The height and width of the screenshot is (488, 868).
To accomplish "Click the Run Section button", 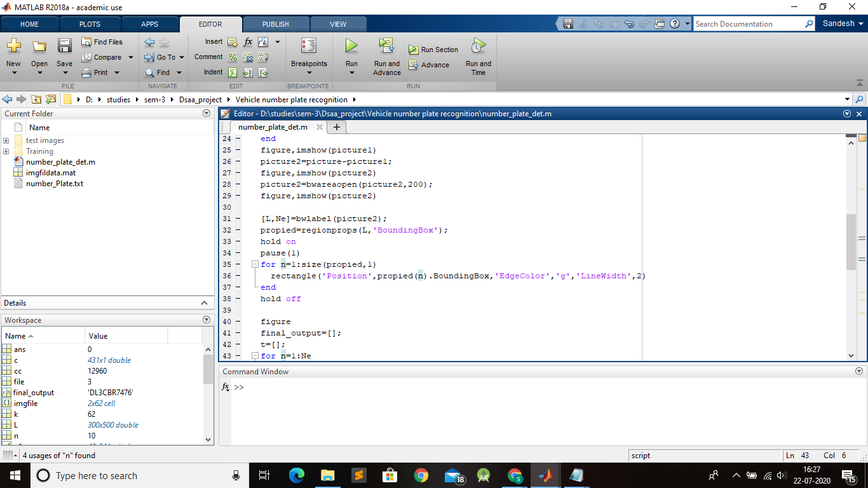I will point(433,50).
